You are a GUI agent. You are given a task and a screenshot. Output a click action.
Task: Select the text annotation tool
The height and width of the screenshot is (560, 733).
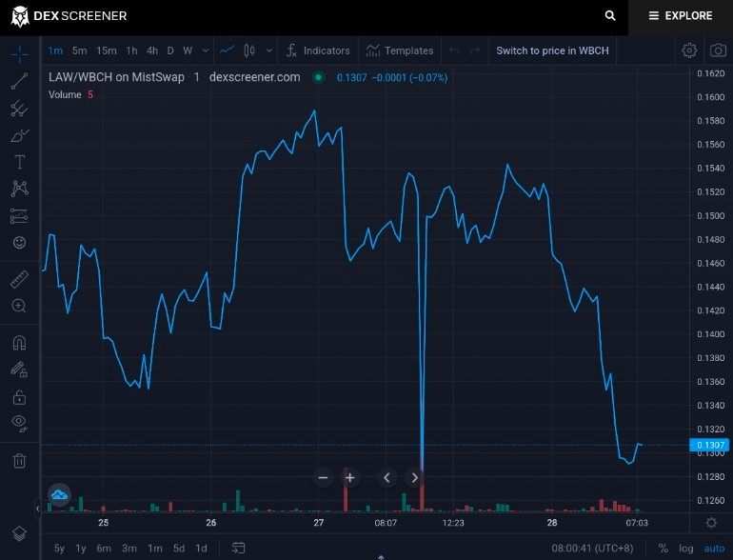click(19, 162)
